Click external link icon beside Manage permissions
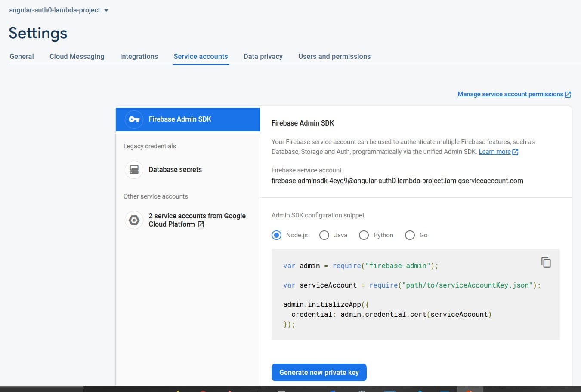Screen dimensions: 581x392 click(568, 95)
